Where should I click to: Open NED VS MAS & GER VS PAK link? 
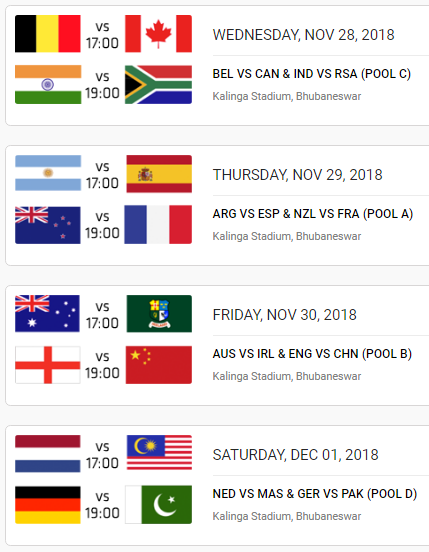pyautogui.click(x=315, y=494)
